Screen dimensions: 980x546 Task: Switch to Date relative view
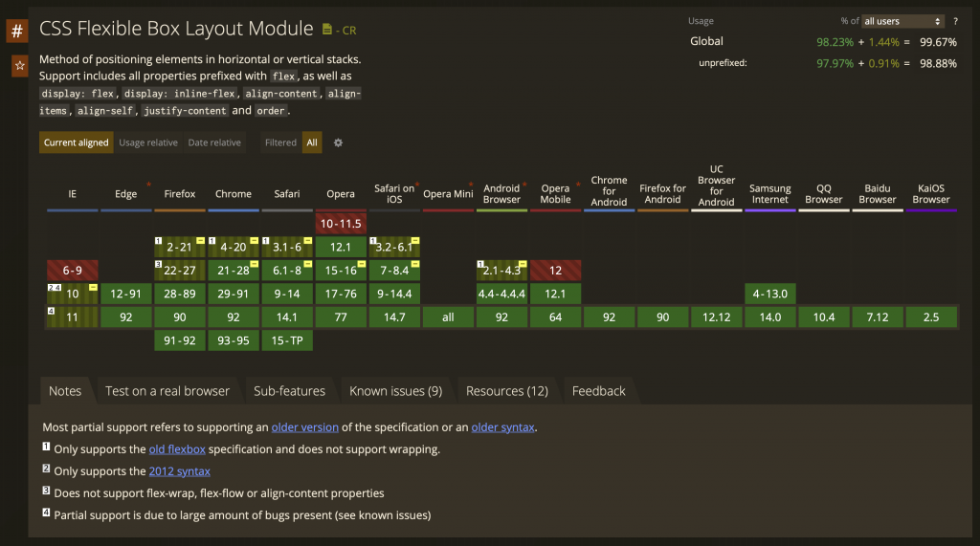[214, 142]
